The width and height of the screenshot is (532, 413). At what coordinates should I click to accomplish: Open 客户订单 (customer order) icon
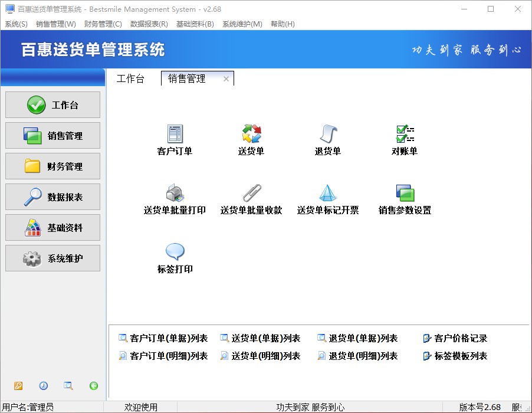(175, 135)
